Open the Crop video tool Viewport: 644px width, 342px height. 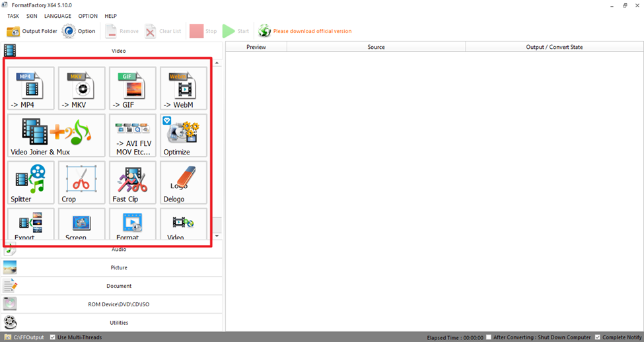[x=82, y=183]
